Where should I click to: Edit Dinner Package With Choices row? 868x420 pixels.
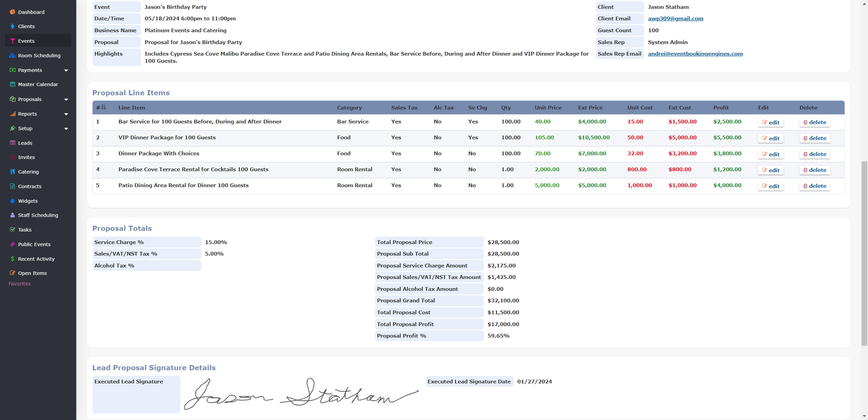point(771,154)
